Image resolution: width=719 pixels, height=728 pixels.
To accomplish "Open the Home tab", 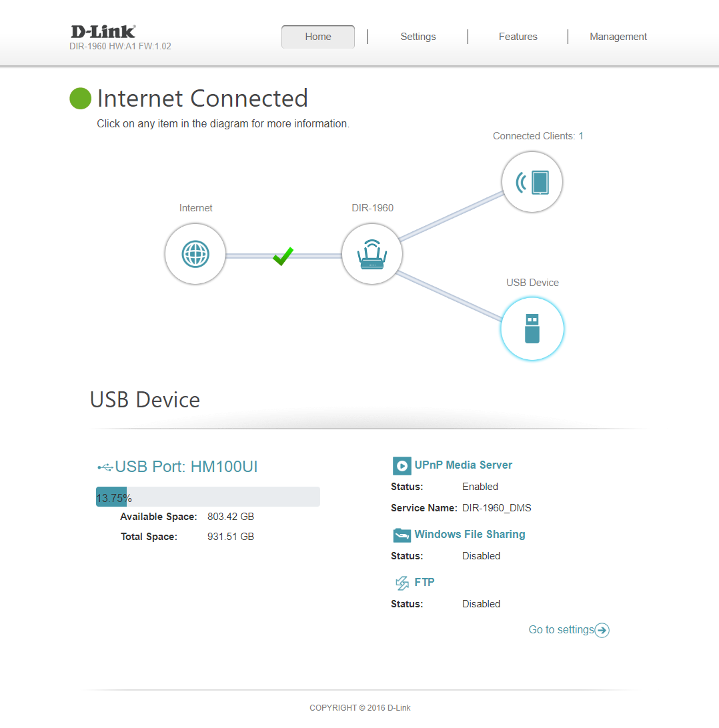I will [x=318, y=37].
